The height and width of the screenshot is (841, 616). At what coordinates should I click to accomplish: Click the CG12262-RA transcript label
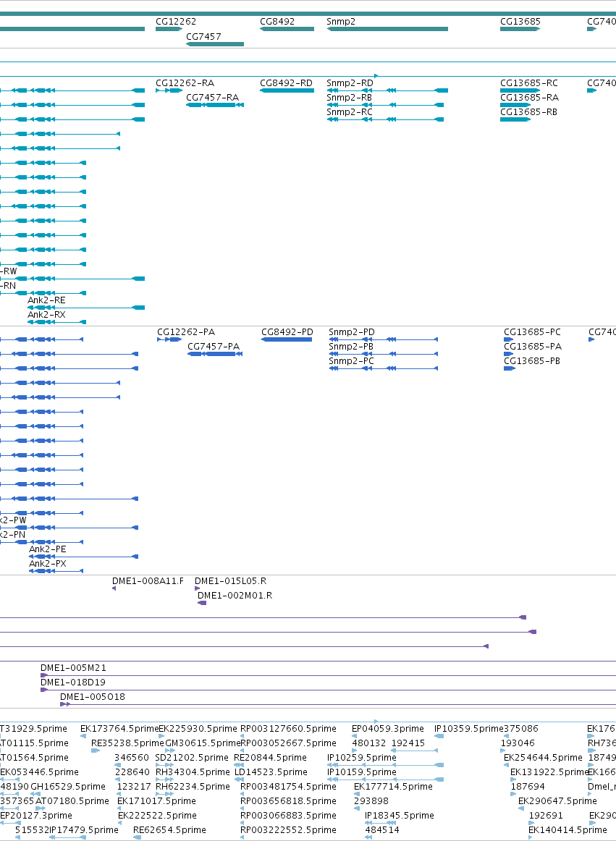click(185, 83)
